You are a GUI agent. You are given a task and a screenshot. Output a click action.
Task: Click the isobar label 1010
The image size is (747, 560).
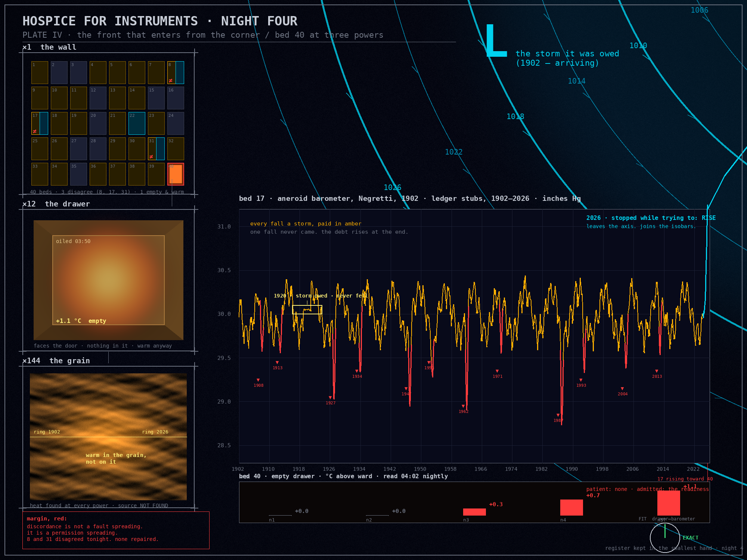click(638, 46)
